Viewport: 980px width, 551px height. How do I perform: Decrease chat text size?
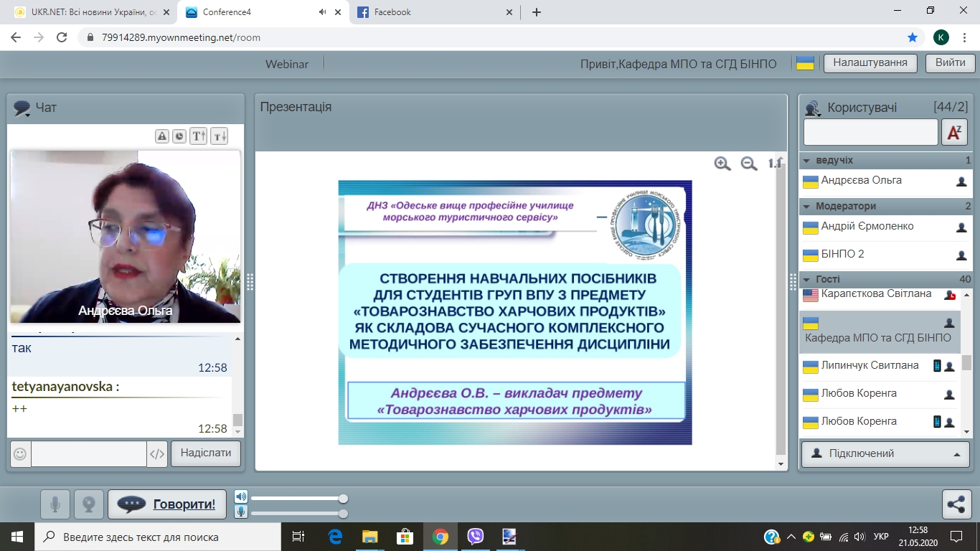coord(219,136)
